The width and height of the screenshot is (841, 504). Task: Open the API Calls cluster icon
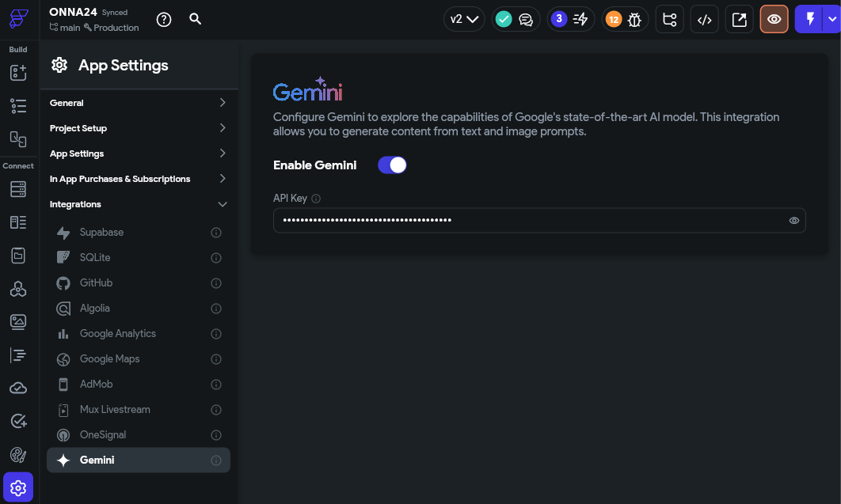point(18,289)
